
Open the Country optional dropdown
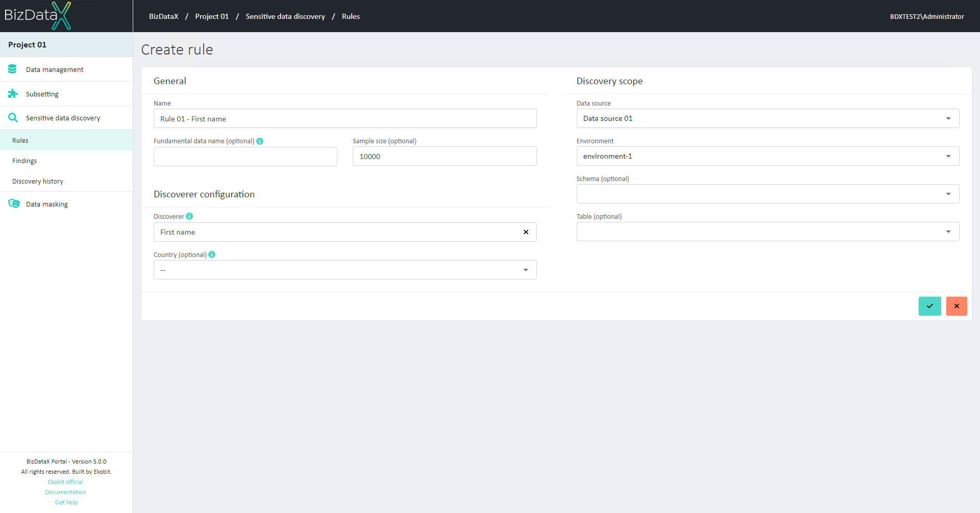click(345, 270)
